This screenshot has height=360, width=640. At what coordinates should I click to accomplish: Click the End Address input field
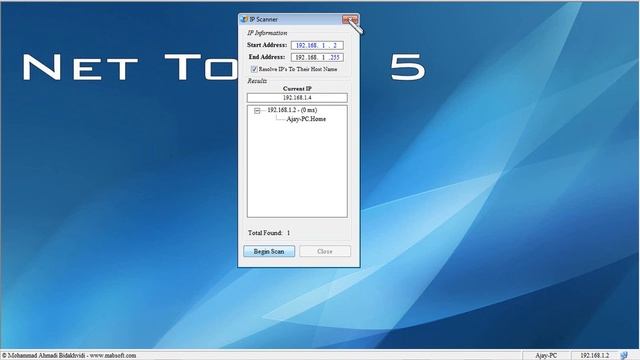point(317,58)
